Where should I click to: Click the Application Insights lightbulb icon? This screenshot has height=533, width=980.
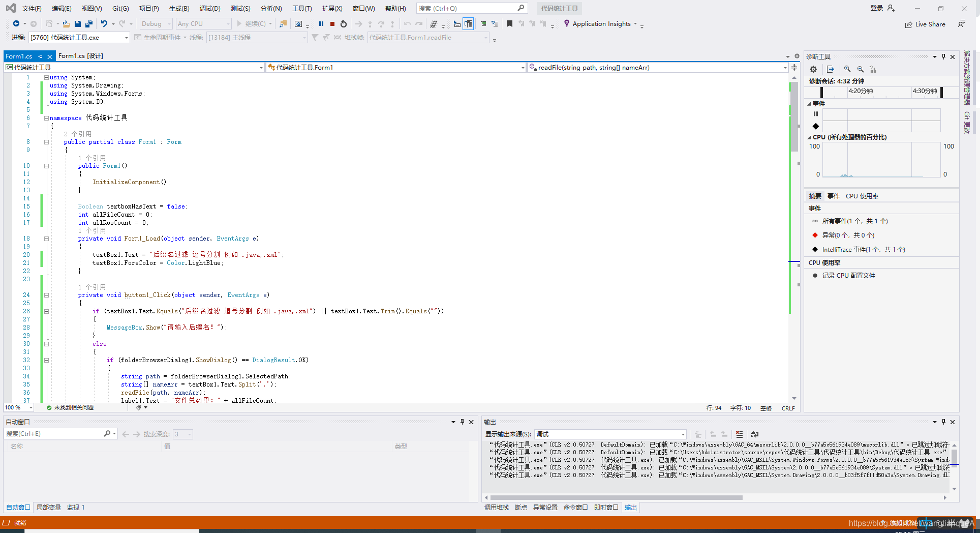567,23
